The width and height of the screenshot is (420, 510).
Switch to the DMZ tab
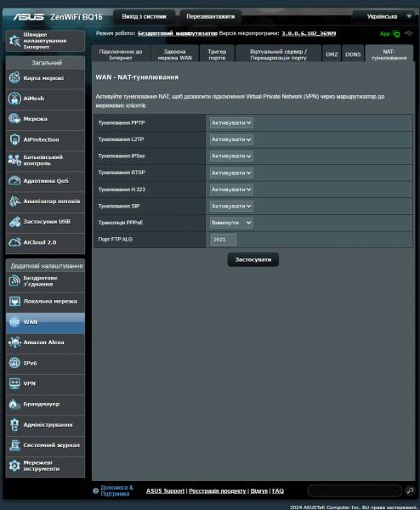point(332,54)
